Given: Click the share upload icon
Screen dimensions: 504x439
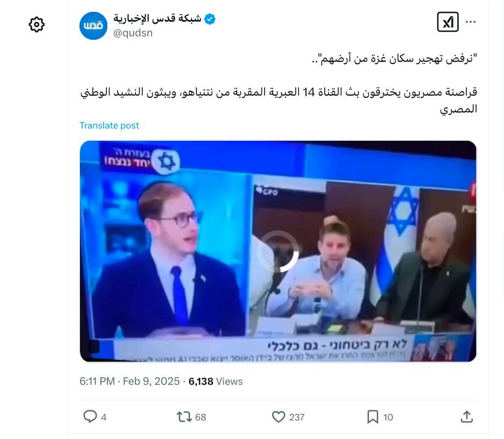Looking at the screenshot, I should (x=466, y=417).
